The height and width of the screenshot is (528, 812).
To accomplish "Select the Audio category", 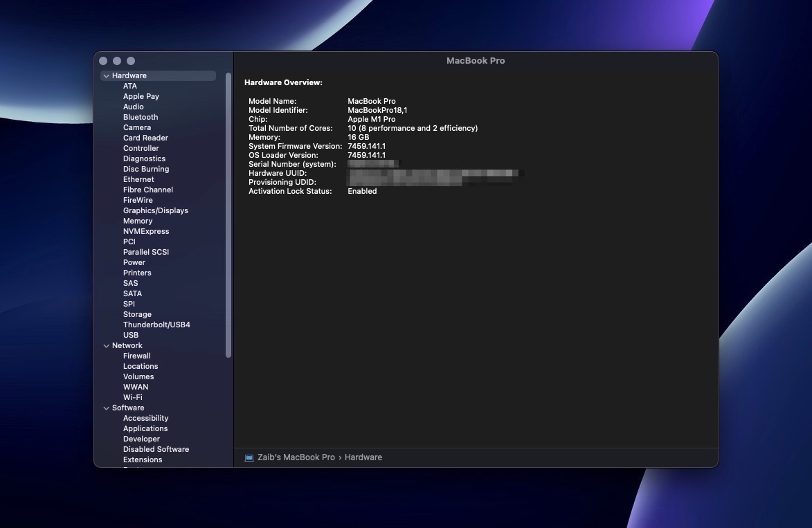I will 133,107.
